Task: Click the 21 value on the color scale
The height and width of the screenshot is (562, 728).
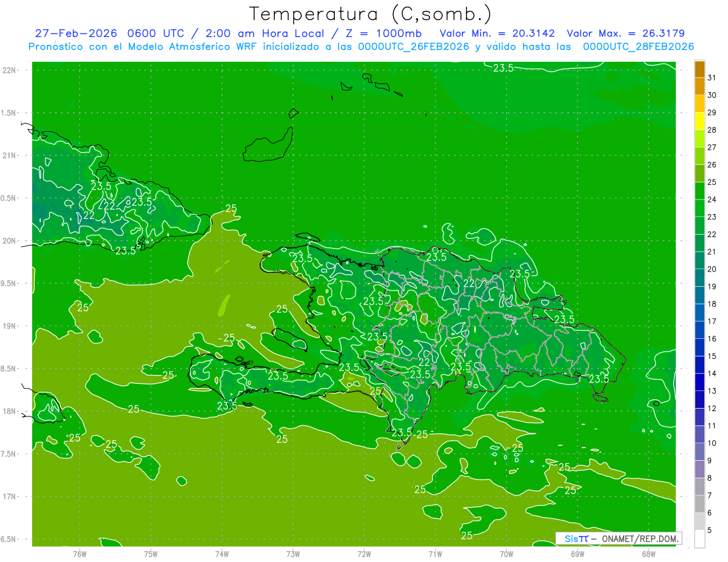Action: click(712, 252)
